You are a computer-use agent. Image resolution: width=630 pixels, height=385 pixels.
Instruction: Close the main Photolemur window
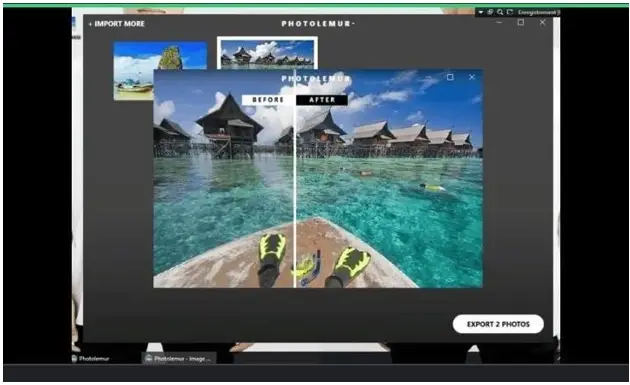tap(542, 23)
